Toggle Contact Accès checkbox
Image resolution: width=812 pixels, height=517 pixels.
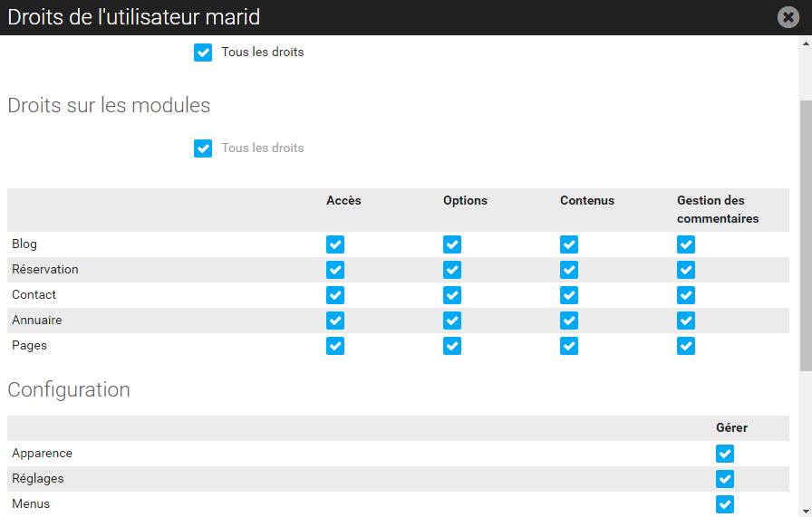click(335, 295)
